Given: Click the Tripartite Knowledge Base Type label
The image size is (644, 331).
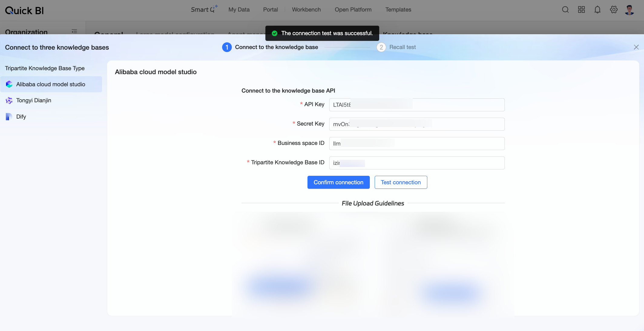Looking at the screenshot, I should coord(45,68).
